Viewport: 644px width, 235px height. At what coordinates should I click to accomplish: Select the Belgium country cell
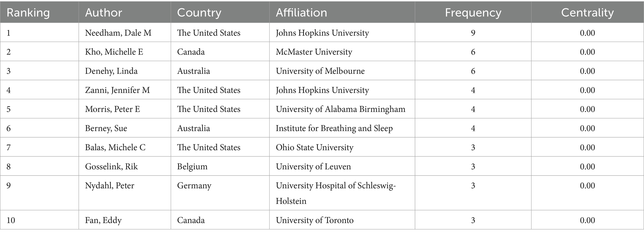point(192,167)
